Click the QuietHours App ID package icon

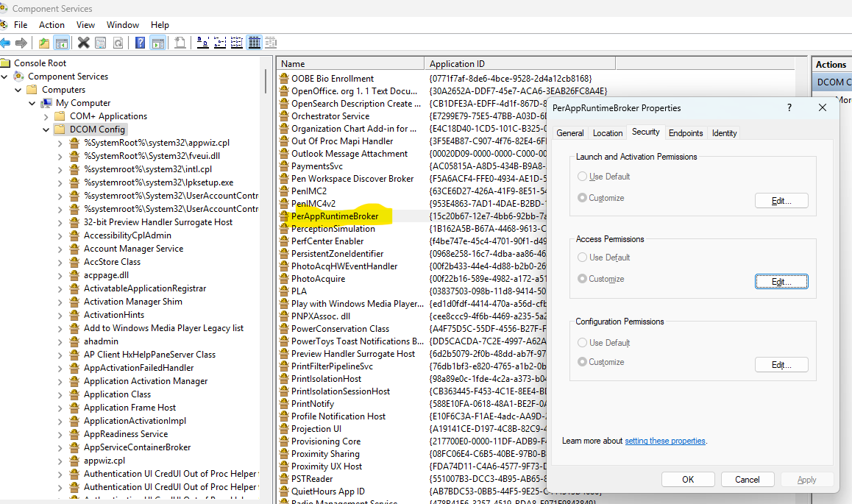coord(284,491)
